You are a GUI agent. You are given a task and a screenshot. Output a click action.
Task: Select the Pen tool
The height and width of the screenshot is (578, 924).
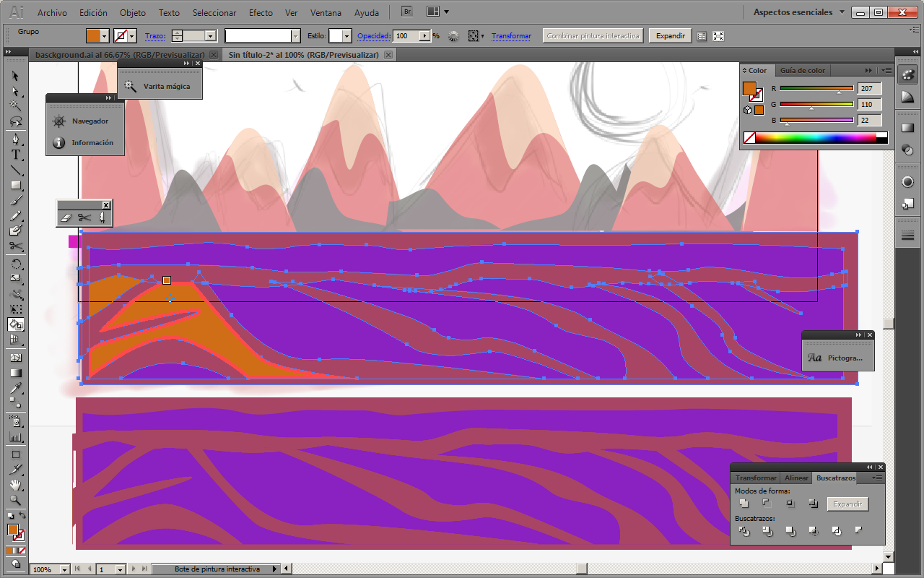(15, 139)
